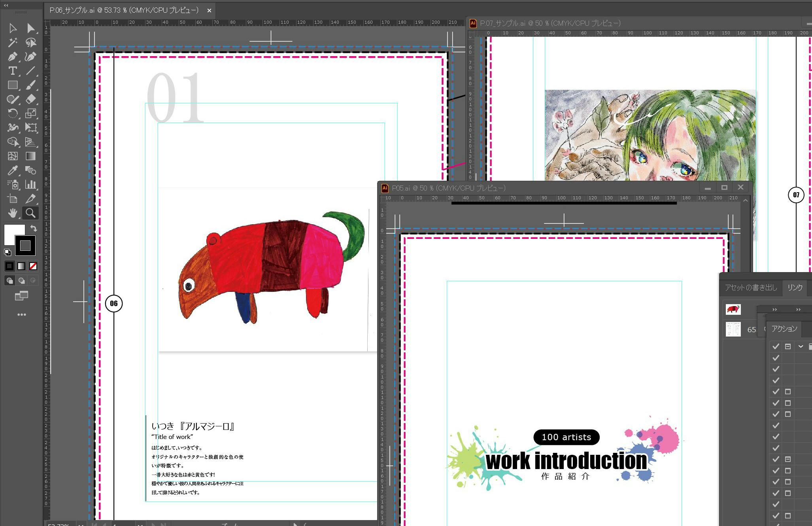Select the Eyedropper tool
Image resolution: width=812 pixels, height=526 pixels.
point(13,170)
